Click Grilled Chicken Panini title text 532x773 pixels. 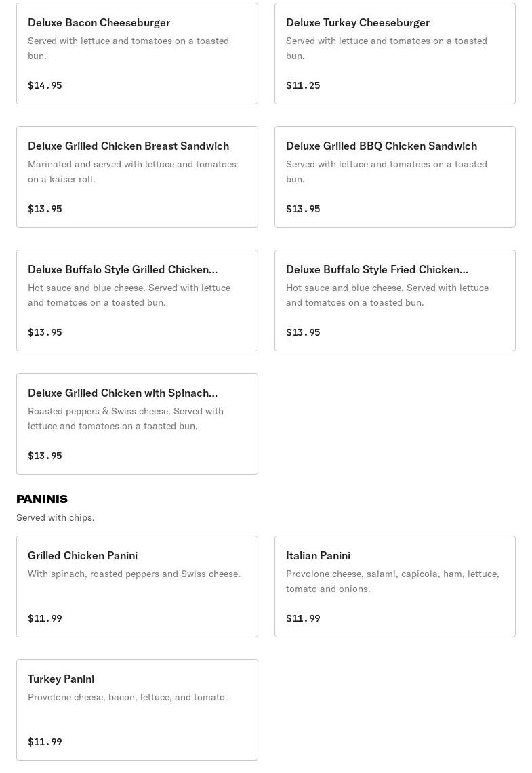[83, 555]
